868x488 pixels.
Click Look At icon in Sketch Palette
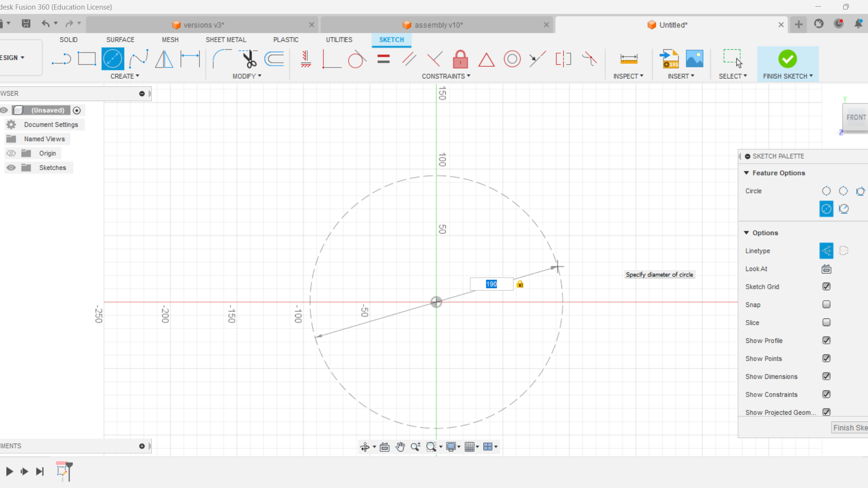[x=826, y=269]
